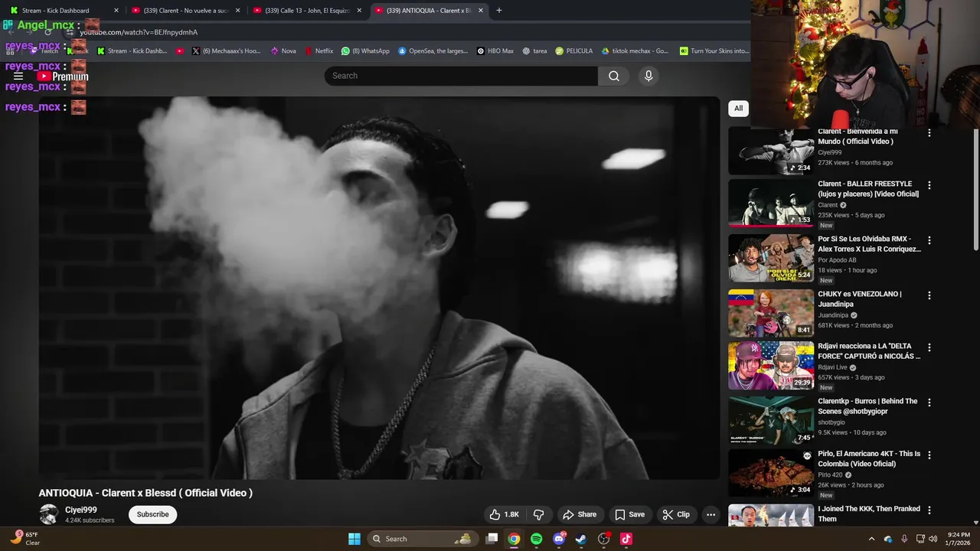The image size is (980, 551).
Task: Click the YouTube search field
Action: (x=461, y=76)
